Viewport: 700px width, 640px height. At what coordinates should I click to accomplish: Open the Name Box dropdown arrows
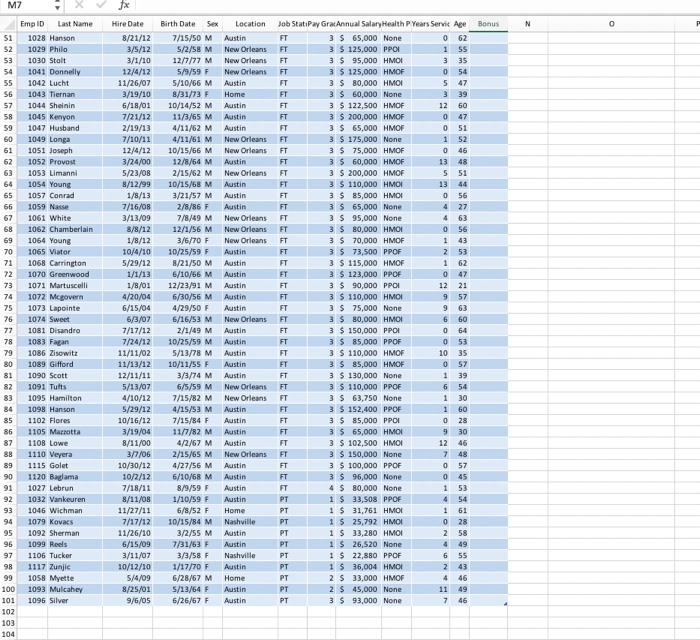tap(57, 5)
